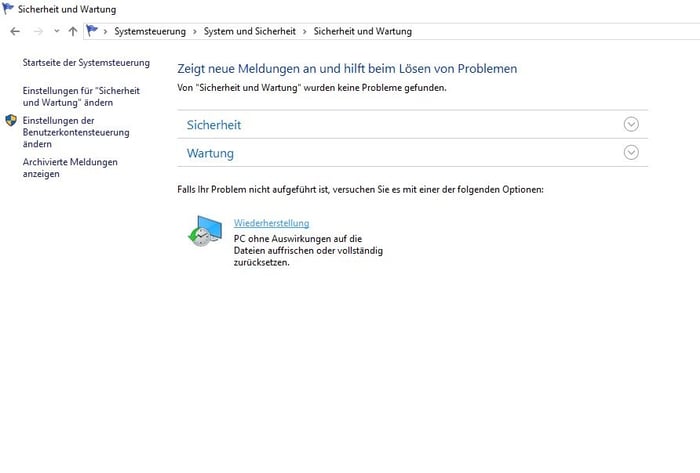Viewport: 700px width, 473px height.
Task: Open System und Sicherheit breadcrumb
Action: (x=250, y=31)
